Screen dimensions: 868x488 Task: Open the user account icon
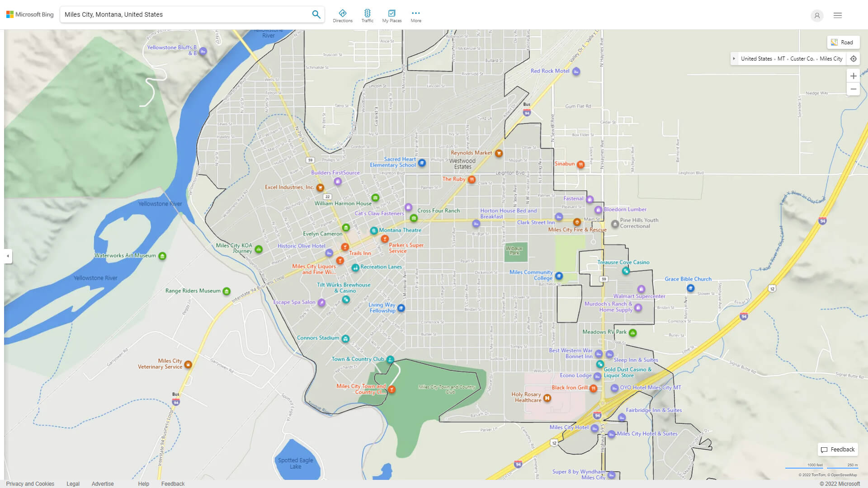point(816,15)
